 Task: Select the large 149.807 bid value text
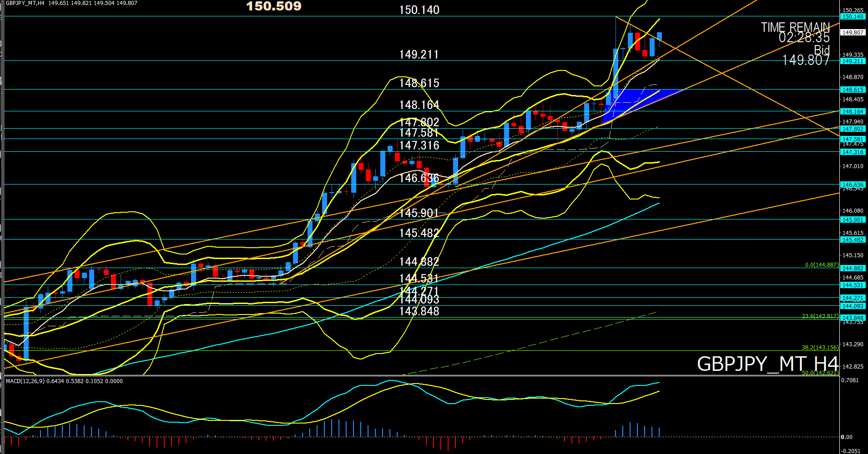click(x=806, y=60)
